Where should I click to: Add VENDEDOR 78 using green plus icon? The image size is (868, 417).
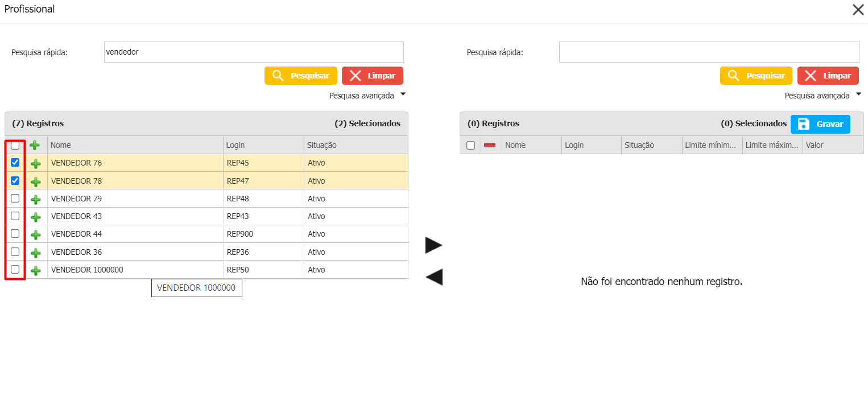pyautogui.click(x=35, y=181)
